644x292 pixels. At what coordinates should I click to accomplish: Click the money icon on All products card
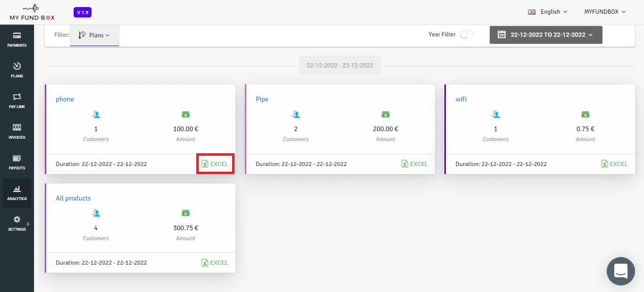point(186,213)
